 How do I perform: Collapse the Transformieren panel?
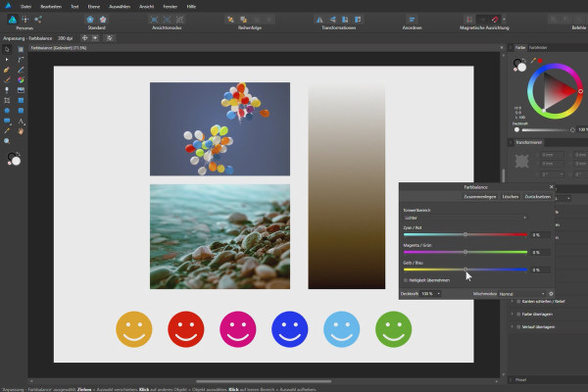click(511, 142)
